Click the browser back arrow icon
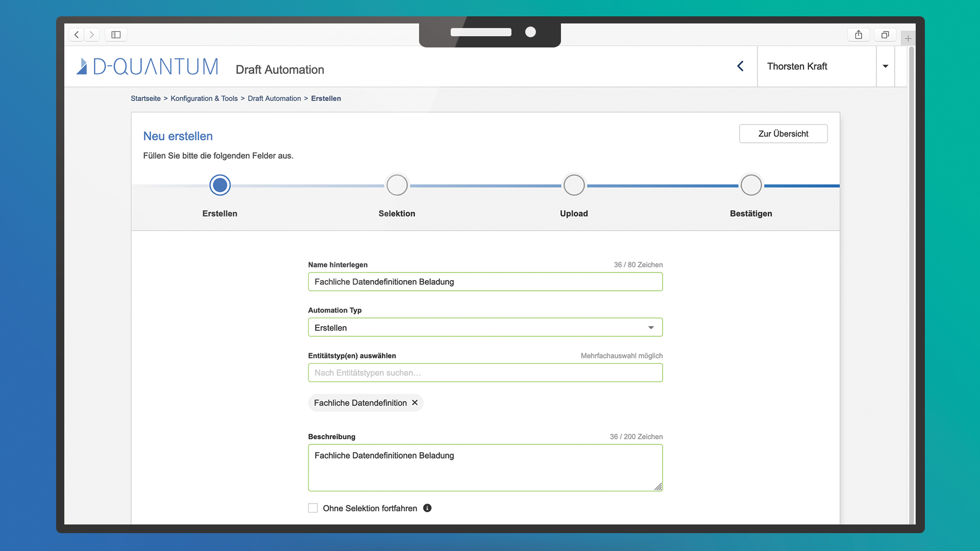This screenshot has width=980, height=551. click(77, 35)
